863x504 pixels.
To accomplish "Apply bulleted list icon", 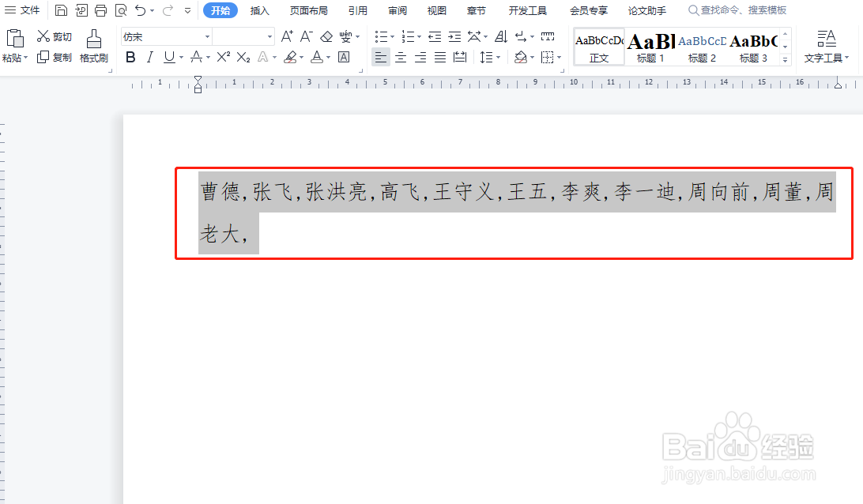I will tap(382, 37).
